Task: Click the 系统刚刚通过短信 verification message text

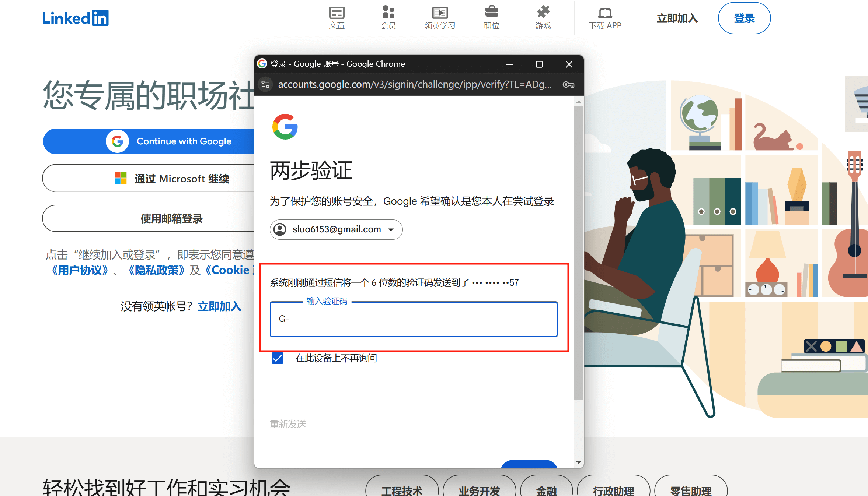Action: pyautogui.click(x=394, y=283)
